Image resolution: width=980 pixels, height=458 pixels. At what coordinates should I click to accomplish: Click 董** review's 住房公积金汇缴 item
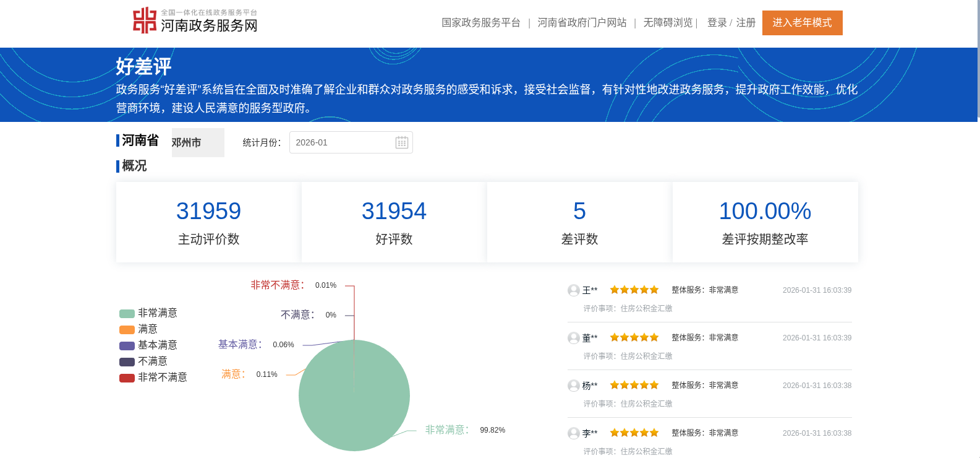tap(646, 356)
